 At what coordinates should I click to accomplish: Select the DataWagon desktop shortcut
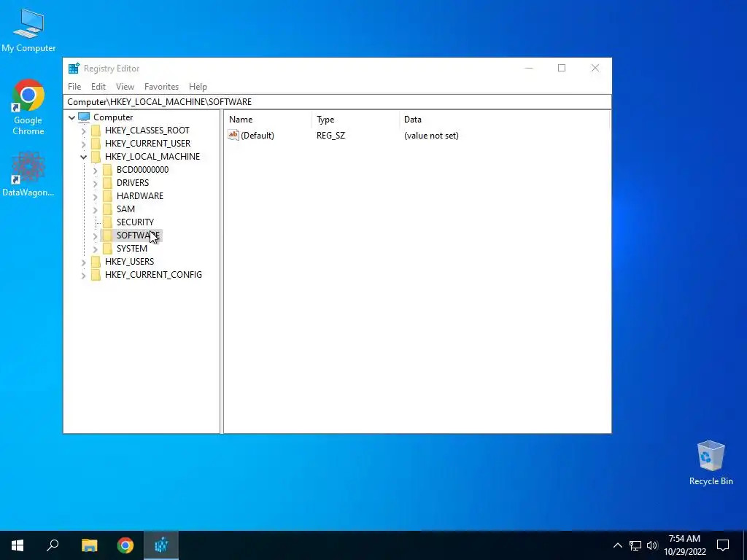pyautogui.click(x=28, y=174)
